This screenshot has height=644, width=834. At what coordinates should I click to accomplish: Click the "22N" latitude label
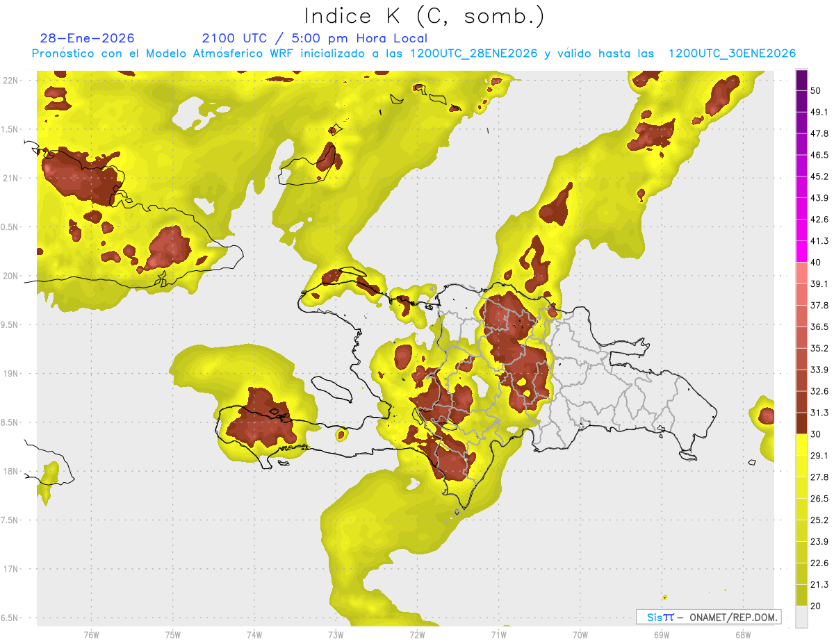pos(10,80)
